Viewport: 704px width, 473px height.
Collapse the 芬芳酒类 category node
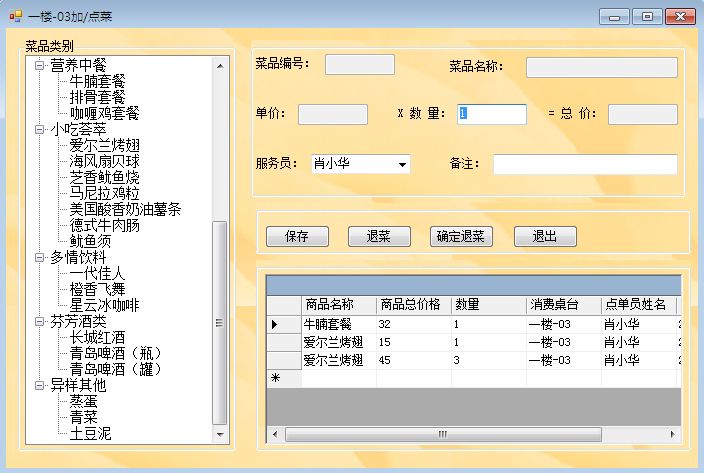pyautogui.click(x=40, y=321)
